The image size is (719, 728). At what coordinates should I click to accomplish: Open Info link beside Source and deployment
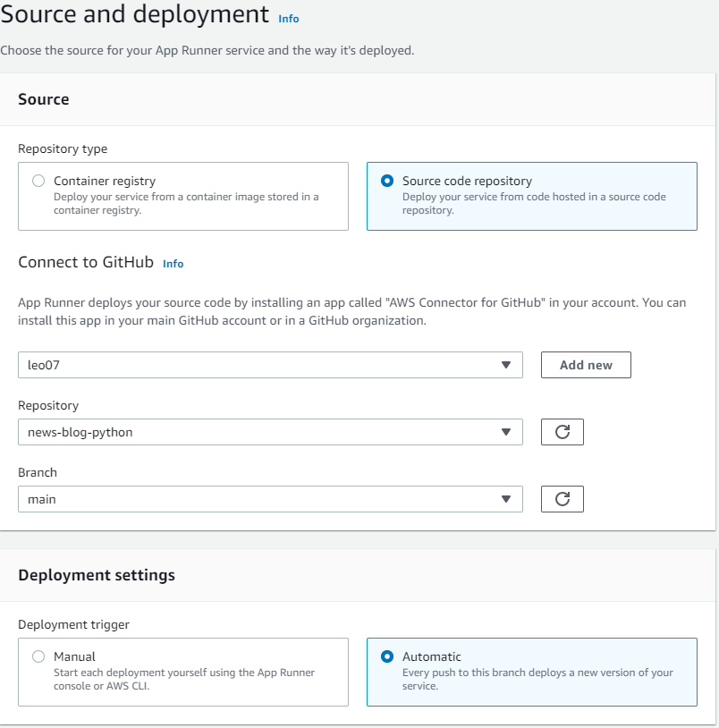(x=289, y=18)
